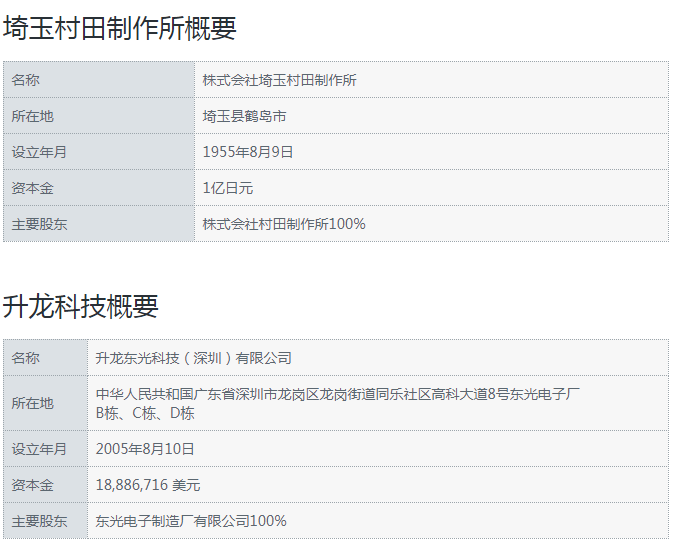This screenshot has height=549, width=676.
Task: Click 资本金 label in first table
Action: tap(33, 188)
